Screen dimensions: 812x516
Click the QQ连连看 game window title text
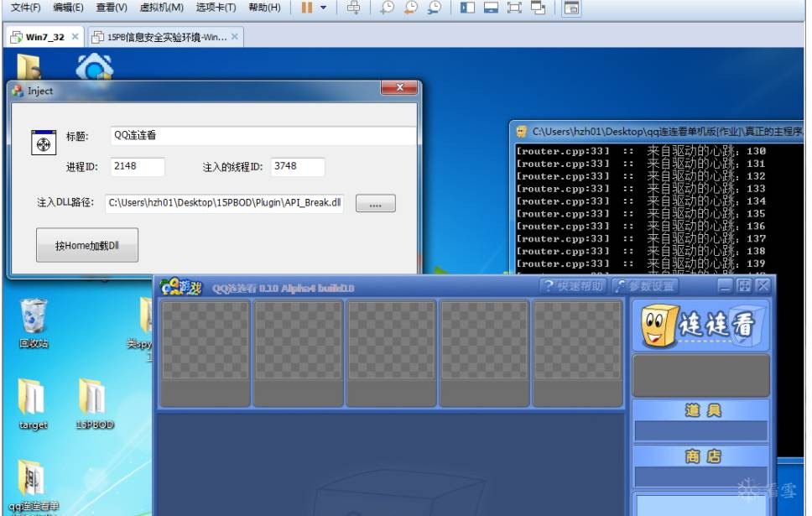click(284, 288)
